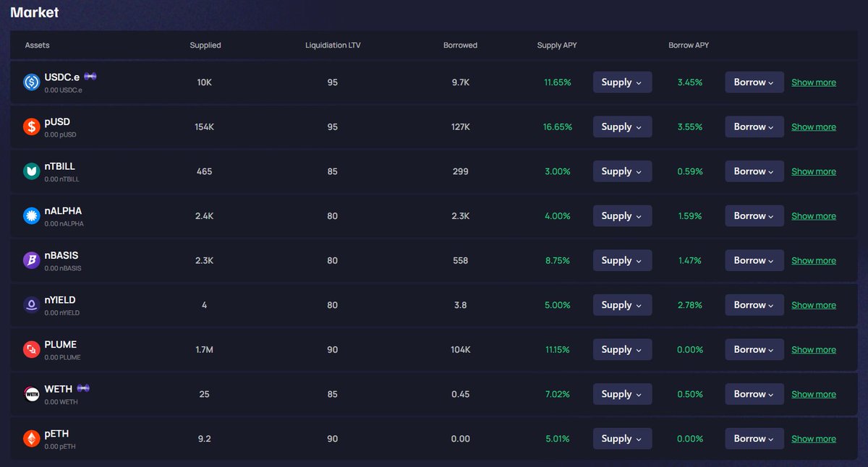Click the 127K borrowed value for pUSD
The width and height of the screenshot is (868, 467).
point(460,127)
